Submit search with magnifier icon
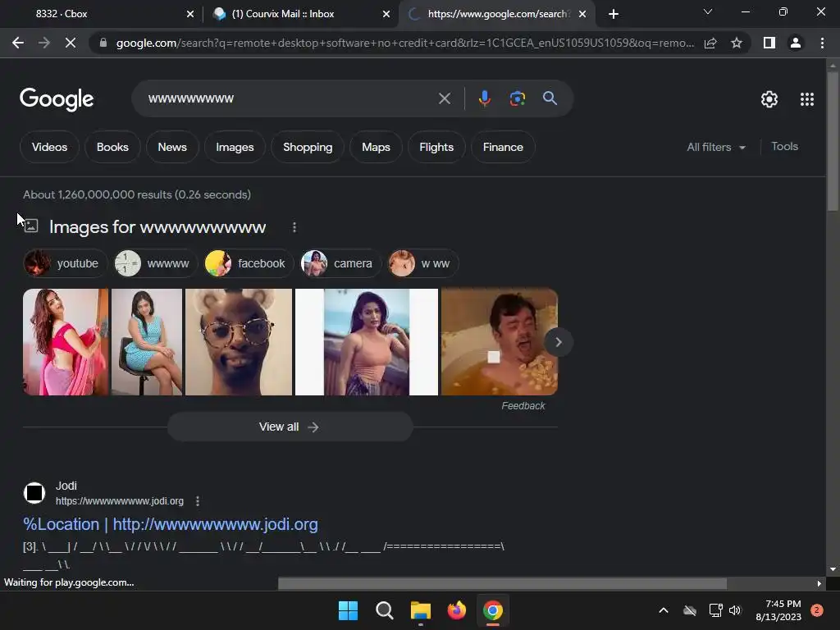 [550, 98]
